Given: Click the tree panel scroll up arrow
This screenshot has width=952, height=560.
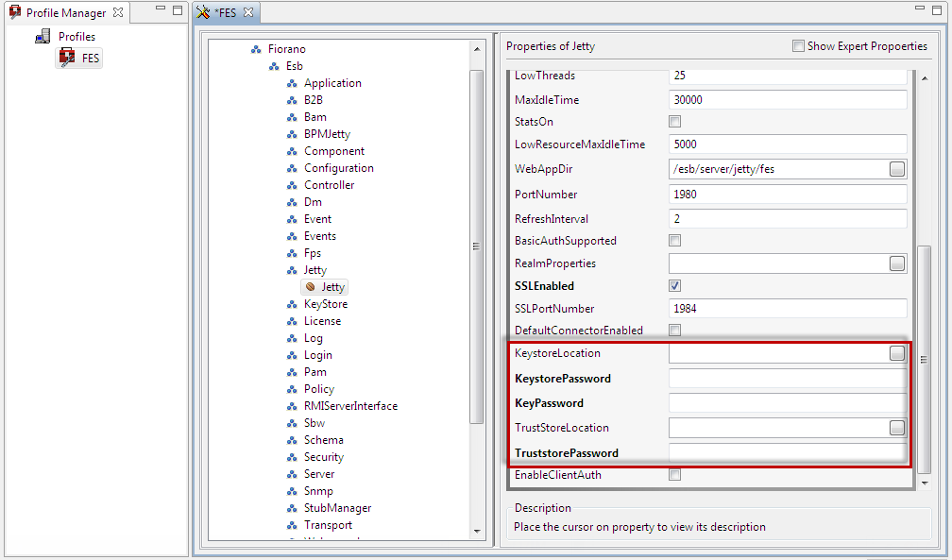Looking at the screenshot, I should 477,49.
